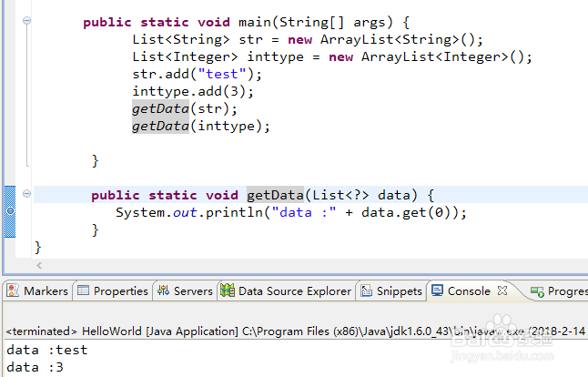Click the getData method name declaration
The image size is (588, 377).
coord(275,195)
